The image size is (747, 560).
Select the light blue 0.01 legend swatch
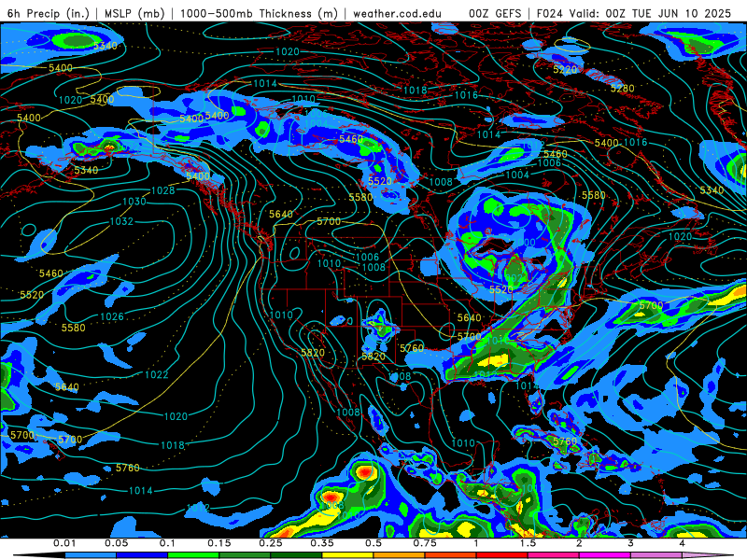(x=91, y=555)
